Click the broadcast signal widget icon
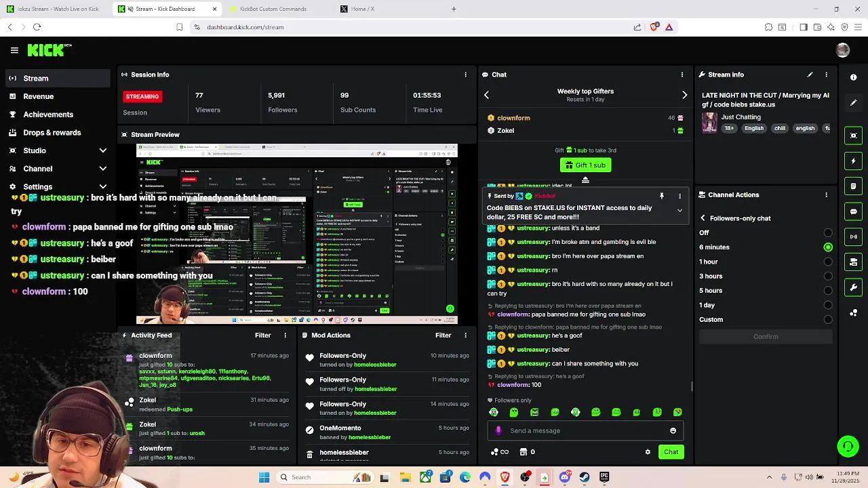 pos(854,237)
